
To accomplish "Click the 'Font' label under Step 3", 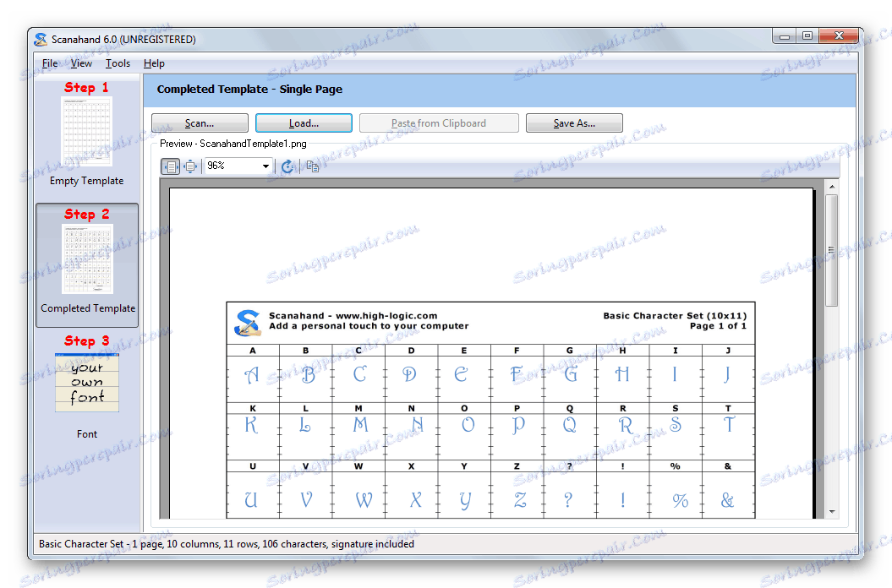I will (87, 434).
